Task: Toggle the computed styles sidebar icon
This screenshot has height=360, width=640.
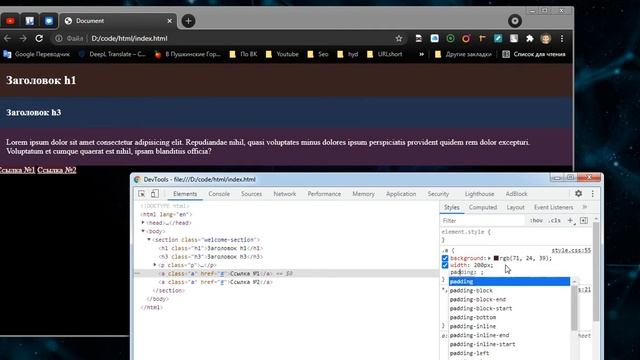Action: click(584, 220)
